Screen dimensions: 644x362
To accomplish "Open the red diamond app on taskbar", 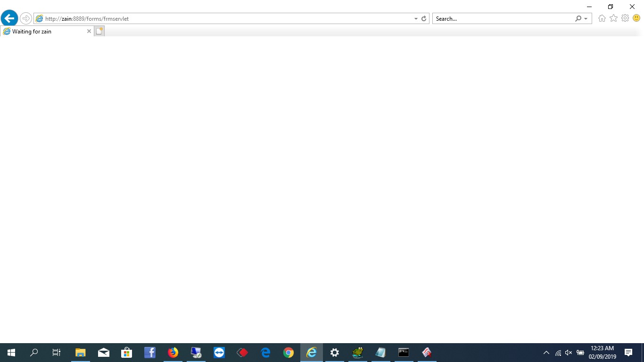I will tap(242, 353).
